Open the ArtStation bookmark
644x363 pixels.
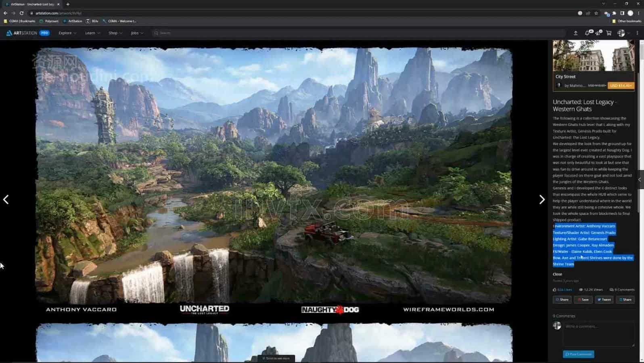tap(73, 21)
